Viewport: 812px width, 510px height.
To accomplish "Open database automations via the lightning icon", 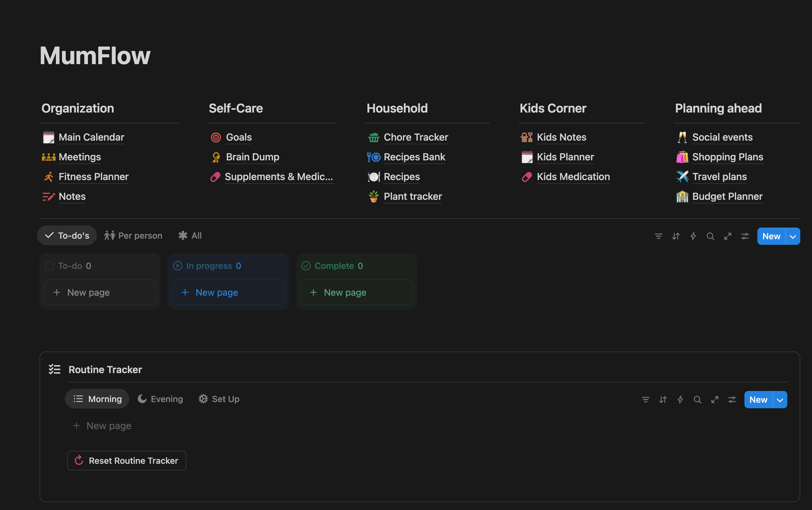I will tap(693, 236).
